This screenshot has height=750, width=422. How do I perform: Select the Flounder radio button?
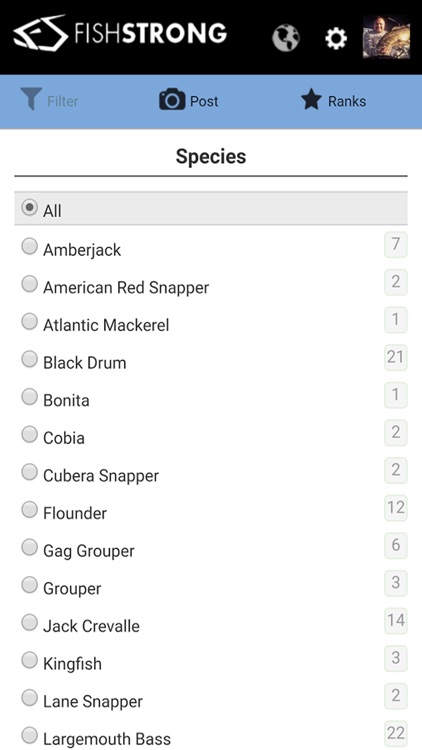(x=30, y=510)
